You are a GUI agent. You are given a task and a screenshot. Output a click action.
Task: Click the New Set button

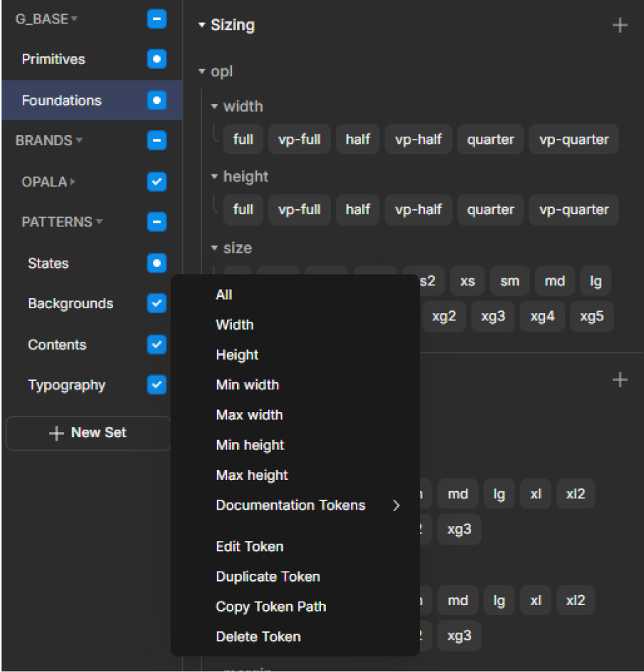[88, 433]
